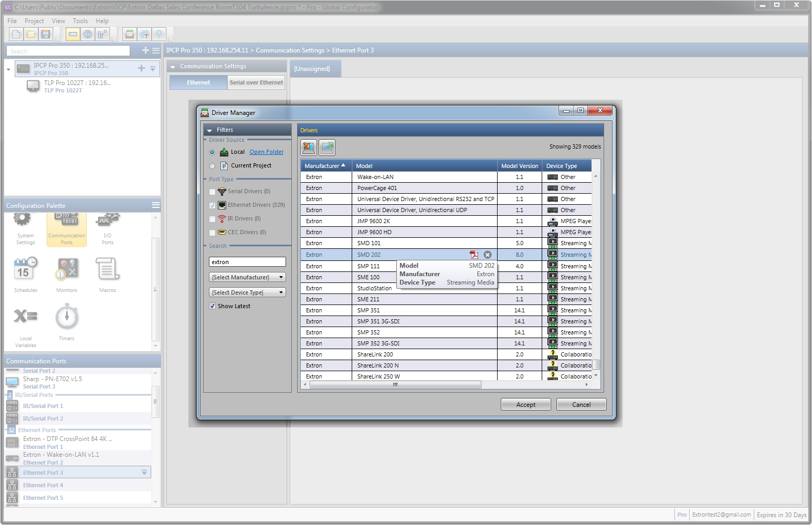Select Communication Ports in Configuration Palette
The width and height of the screenshot is (812, 525).
tap(67, 229)
